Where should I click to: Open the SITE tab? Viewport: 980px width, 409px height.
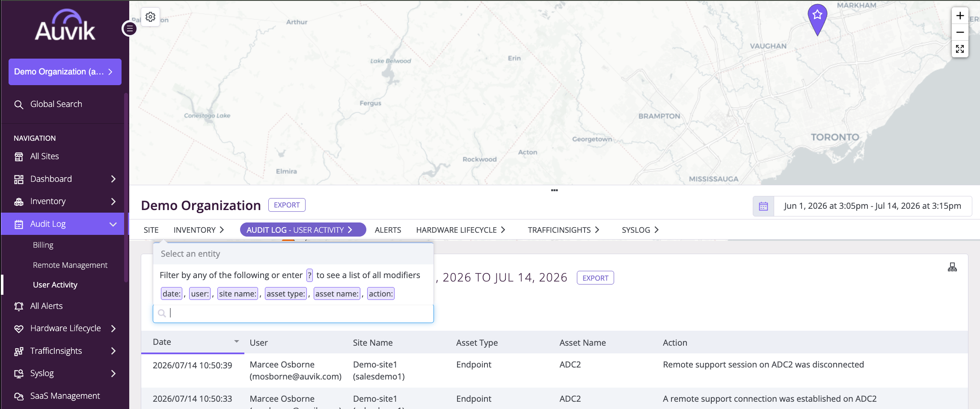tap(151, 230)
